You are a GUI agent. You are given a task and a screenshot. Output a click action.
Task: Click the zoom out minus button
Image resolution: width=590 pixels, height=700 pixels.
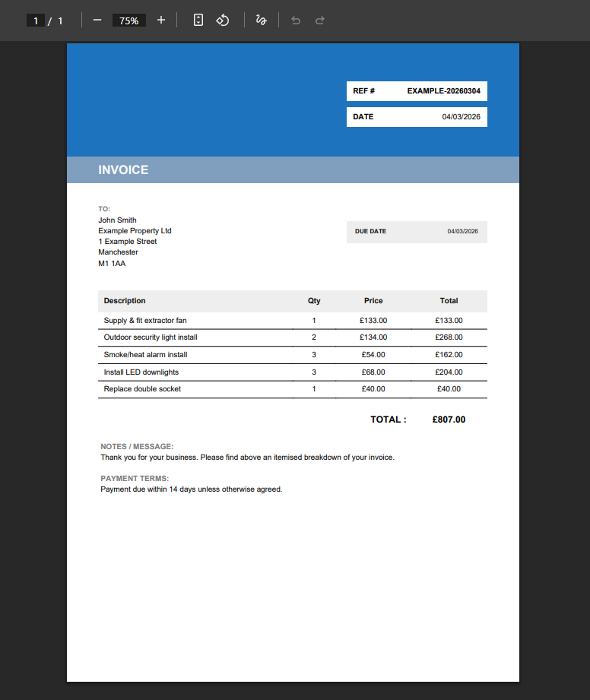pos(97,21)
